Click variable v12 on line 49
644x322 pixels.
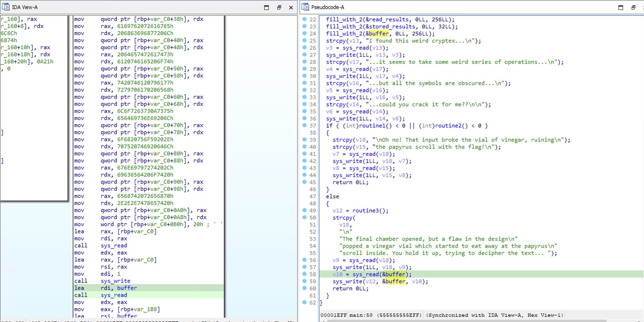click(338, 211)
